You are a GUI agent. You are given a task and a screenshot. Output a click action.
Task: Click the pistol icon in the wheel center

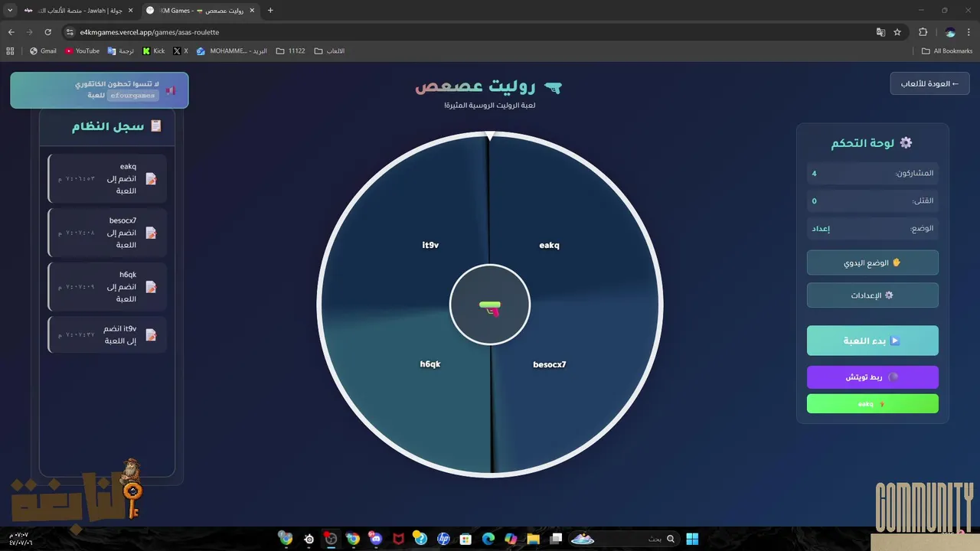point(490,308)
